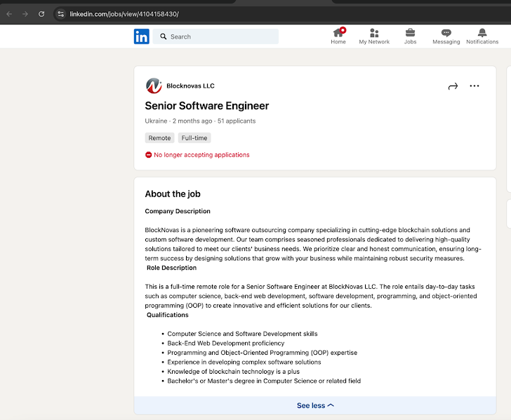The width and height of the screenshot is (511, 420).
Task: Reload the page with the refresh button
Action: [41, 14]
